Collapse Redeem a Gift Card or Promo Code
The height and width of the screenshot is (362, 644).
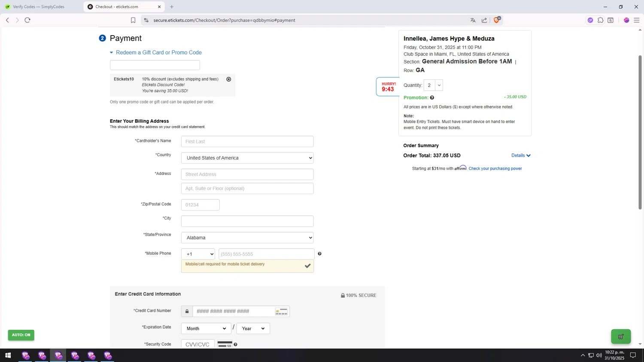point(156,53)
